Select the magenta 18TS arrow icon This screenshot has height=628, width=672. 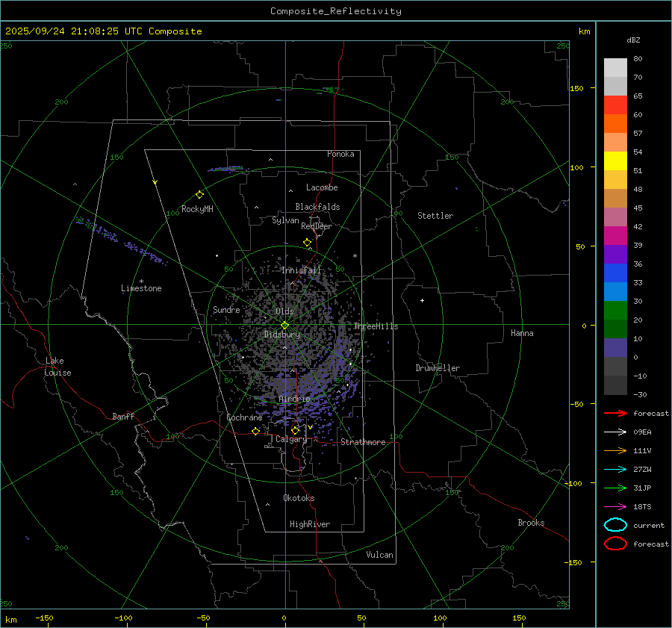tap(615, 506)
